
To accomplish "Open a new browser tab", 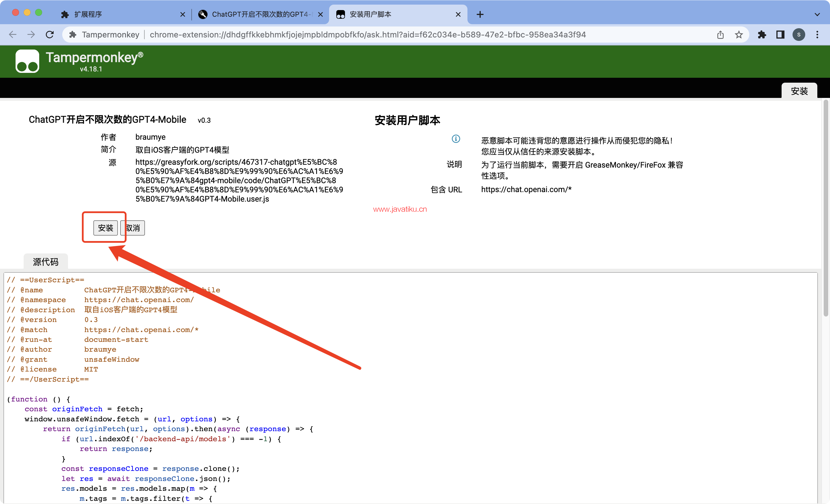I will click(x=480, y=14).
